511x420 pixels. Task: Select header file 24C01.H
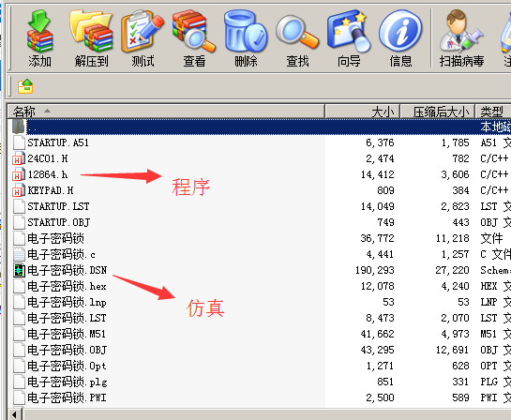tap(48, 158)
